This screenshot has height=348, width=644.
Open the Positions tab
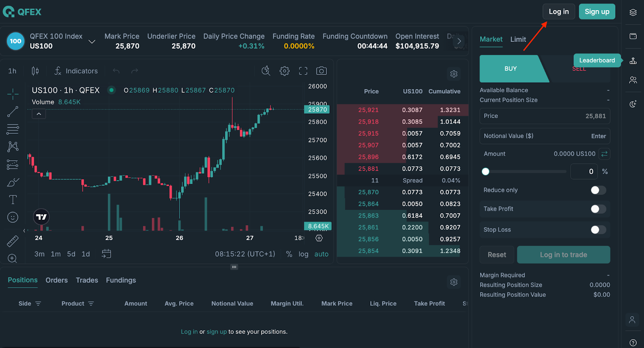[x=23, y=280]
